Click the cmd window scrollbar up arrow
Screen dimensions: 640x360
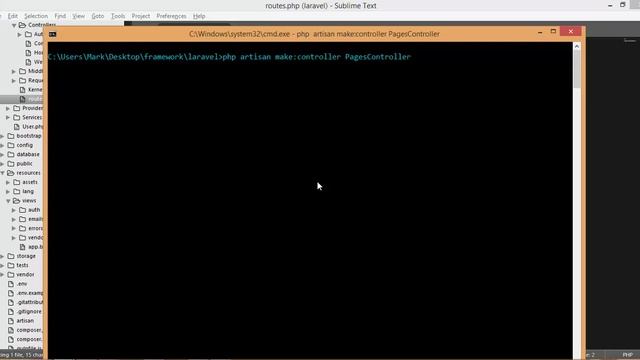[x=577, y=46]
